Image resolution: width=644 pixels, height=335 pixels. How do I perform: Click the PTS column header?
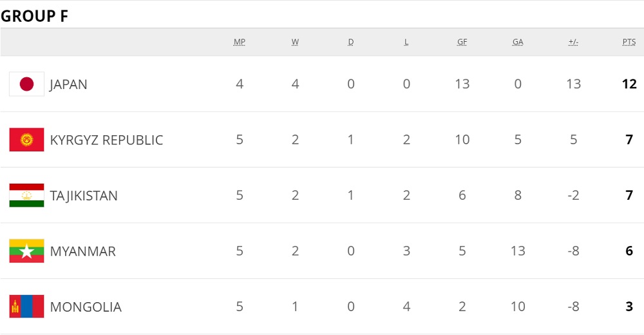pos(629,42)
